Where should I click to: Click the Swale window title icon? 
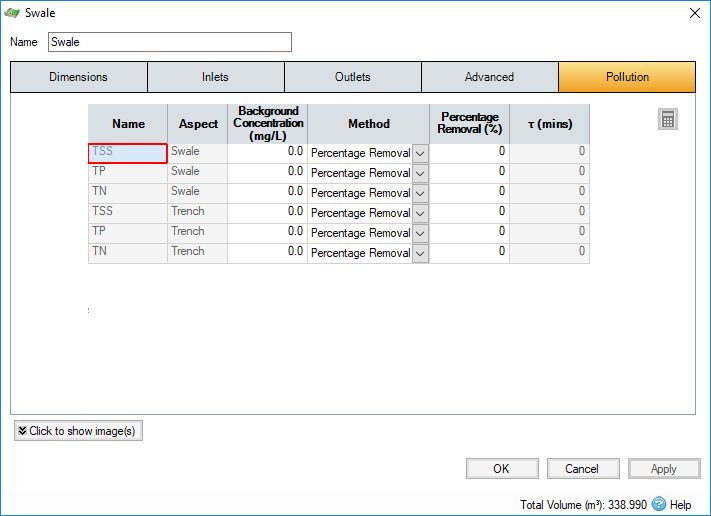11,13
